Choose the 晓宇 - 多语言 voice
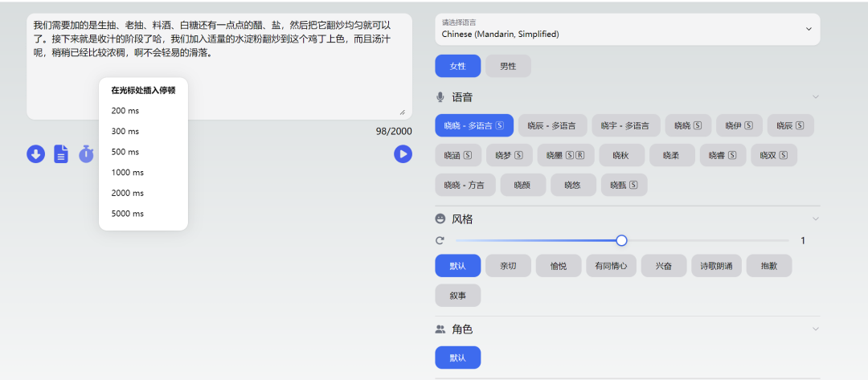Viewport: 868px width, 380px height. (x=626, y=125)
